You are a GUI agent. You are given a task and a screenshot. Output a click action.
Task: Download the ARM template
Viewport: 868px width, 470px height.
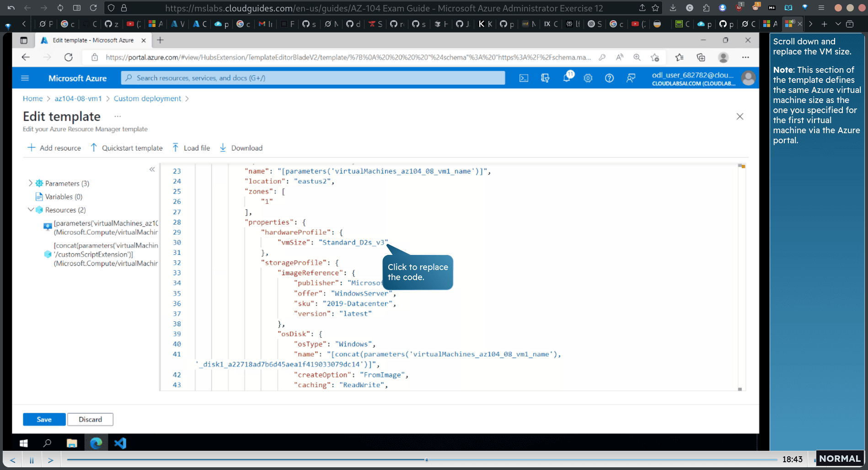pyautogui.click(x=241, y=148)
